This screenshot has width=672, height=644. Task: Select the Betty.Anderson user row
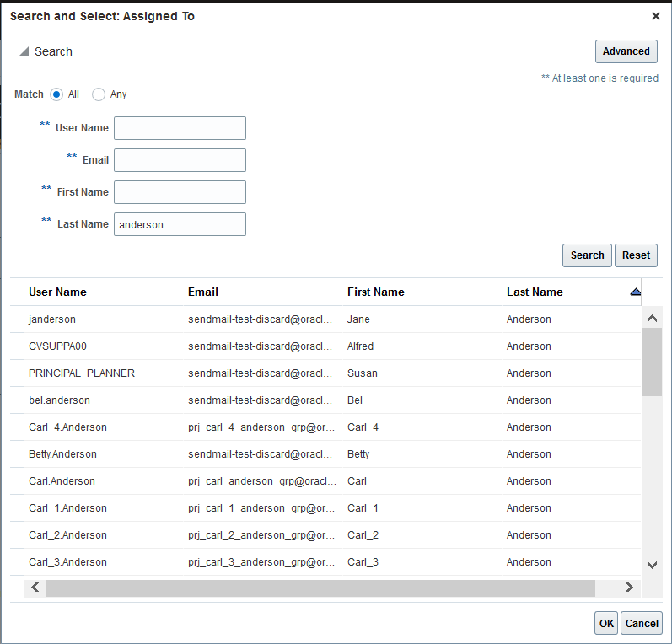click(x=325, y=454)
